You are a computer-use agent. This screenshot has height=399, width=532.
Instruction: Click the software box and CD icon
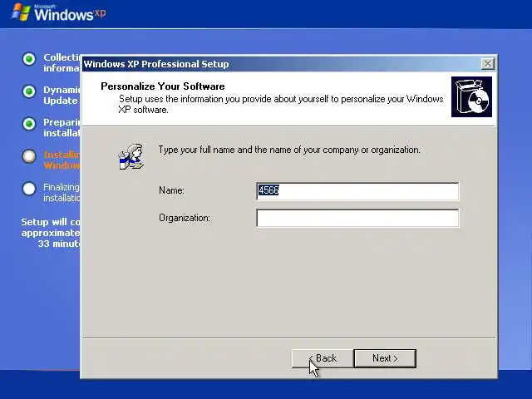pyautogui.click(x=471, y=96)
